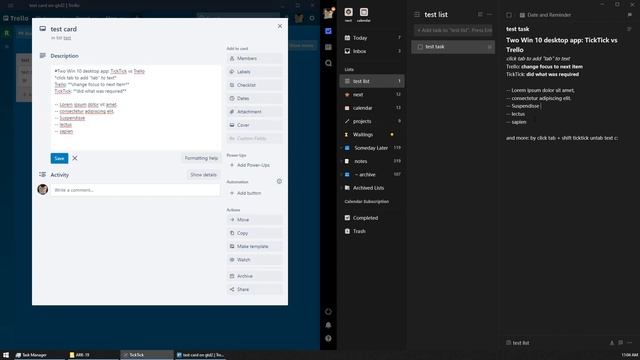The height and width of the screenshot is (360, 640).
Task: Open Inbox in TickTick sidebar
Action: (x=372, y=51)
